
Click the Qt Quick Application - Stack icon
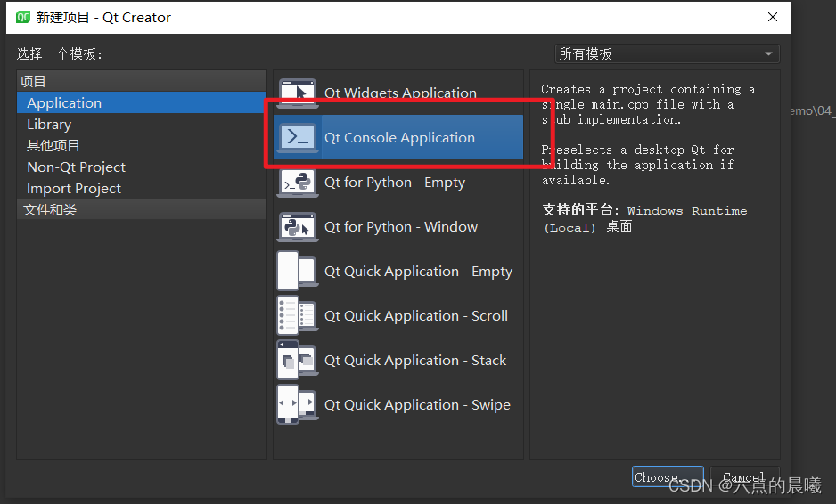298,360
